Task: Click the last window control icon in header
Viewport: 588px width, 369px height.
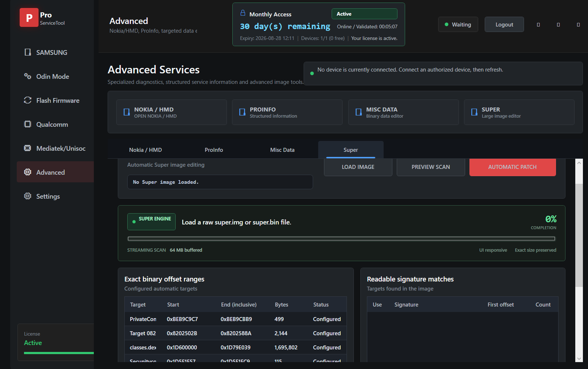Action: click(578, 25)
